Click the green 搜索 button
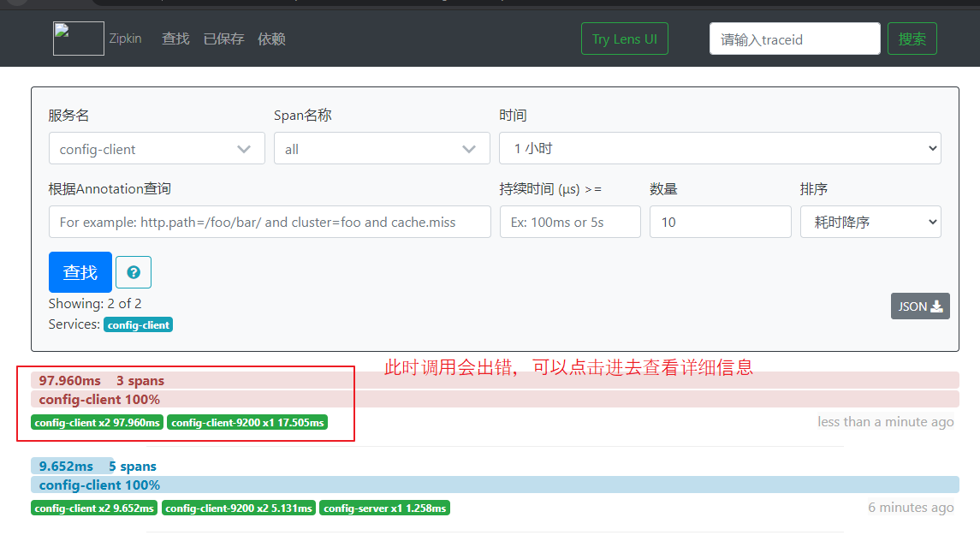This screenshot has height=559, width=980. [x=912, y=39]
